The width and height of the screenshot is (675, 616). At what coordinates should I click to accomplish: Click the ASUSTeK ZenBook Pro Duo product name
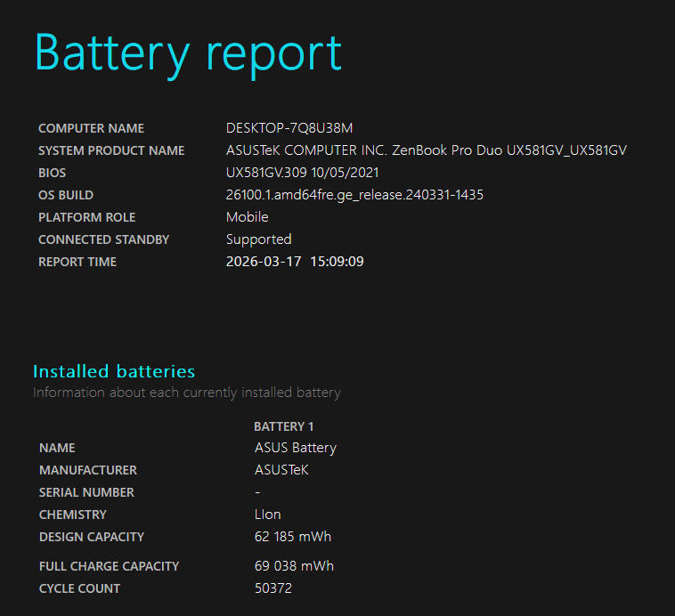tap(427, 150)
